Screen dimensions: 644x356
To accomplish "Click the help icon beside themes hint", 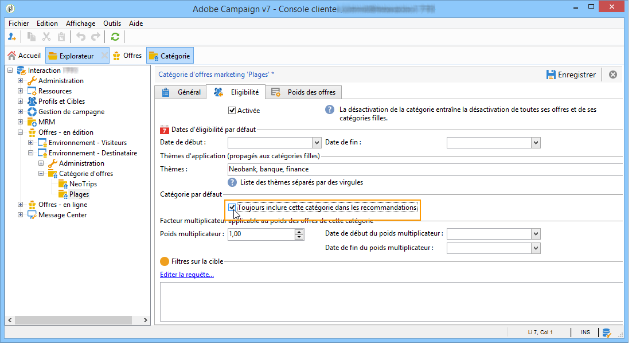I will tap(232, 182).
